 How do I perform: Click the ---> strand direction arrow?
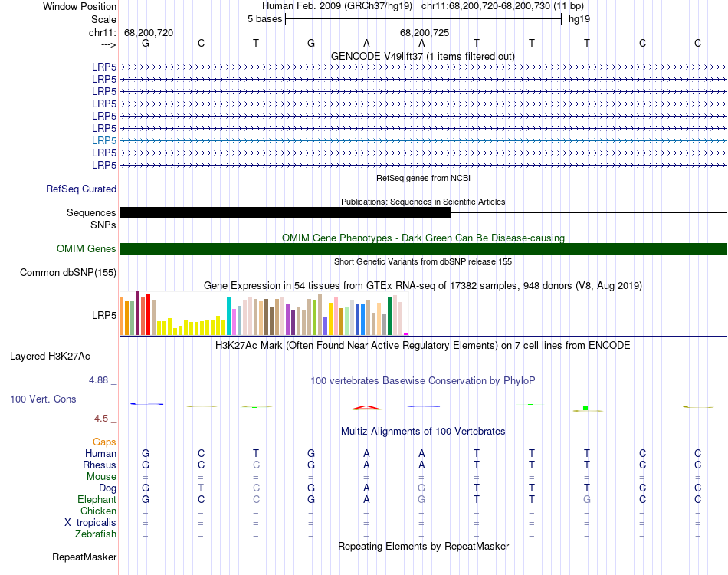tap(109, 44)
